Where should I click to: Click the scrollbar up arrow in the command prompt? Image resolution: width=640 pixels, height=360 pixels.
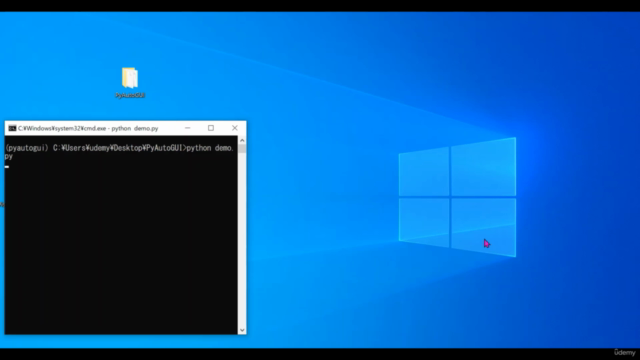(242, 140)
